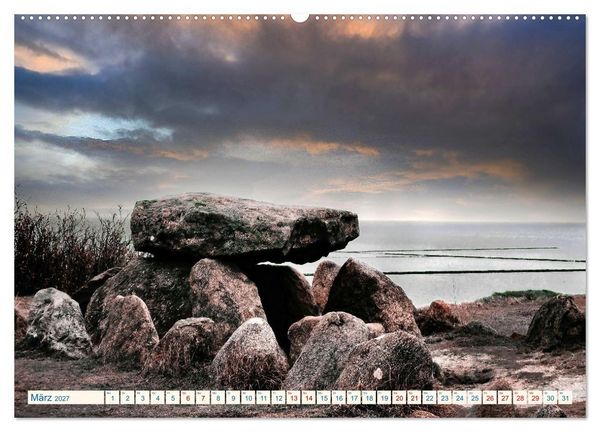Select day 12 in the calendar strip
This screenshot has height=432, width=600.
(x=278, y=397)
